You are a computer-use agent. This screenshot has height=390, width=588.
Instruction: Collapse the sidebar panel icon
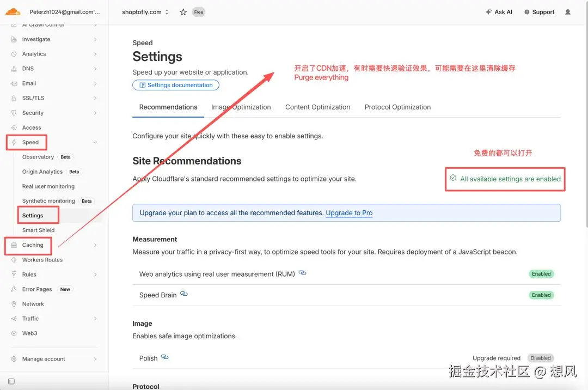click(11, 381)
